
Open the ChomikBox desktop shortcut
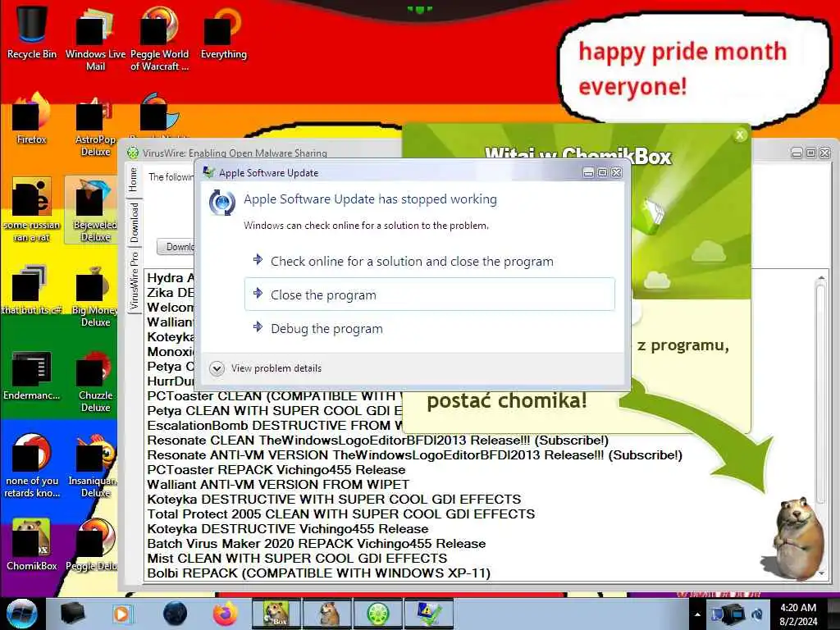(x=32, y=545)
